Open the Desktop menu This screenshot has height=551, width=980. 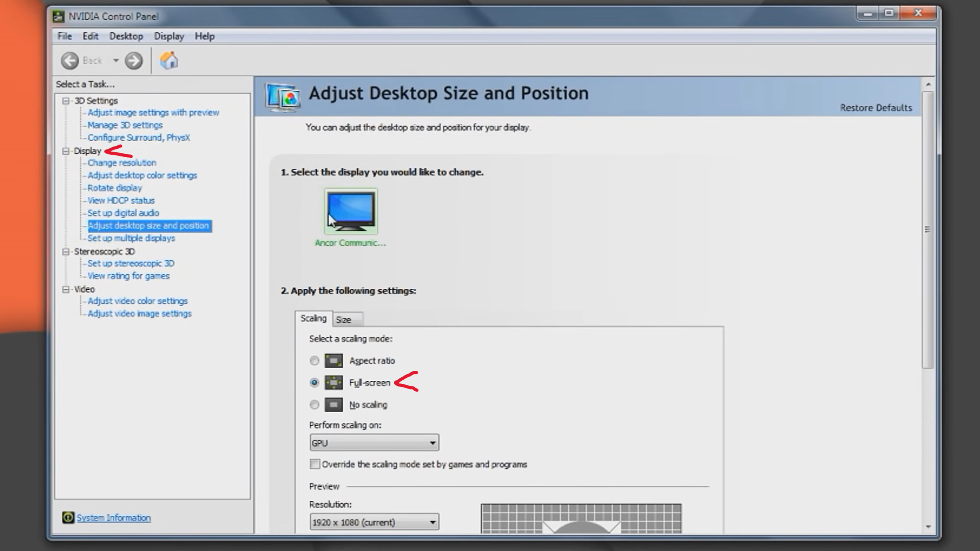click(126, 36)
